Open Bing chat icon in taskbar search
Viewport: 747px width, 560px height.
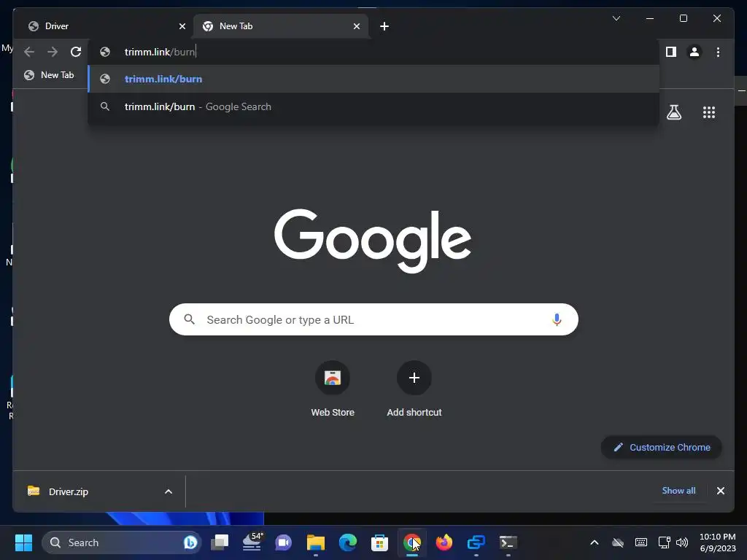190,542
